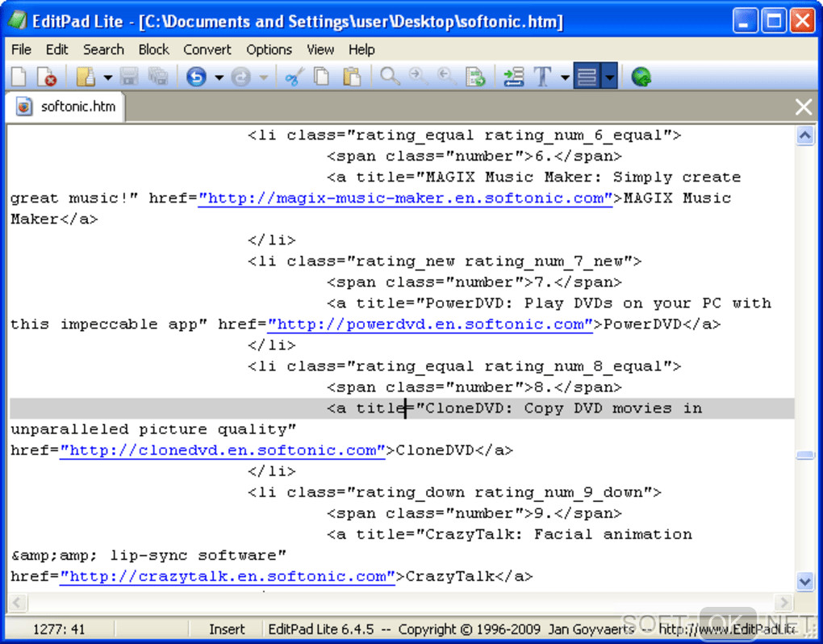This screenshot has width=823, height=644.
Task: Click the EditPad Lite 6.4.5 copyright text
Action: pyautogui.click(x=451, y=629)
